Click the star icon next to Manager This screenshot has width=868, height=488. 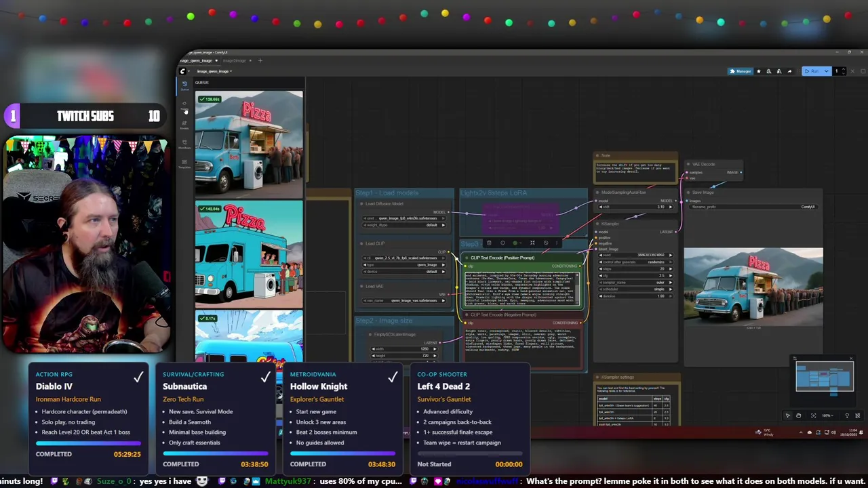tap(759, 71)
